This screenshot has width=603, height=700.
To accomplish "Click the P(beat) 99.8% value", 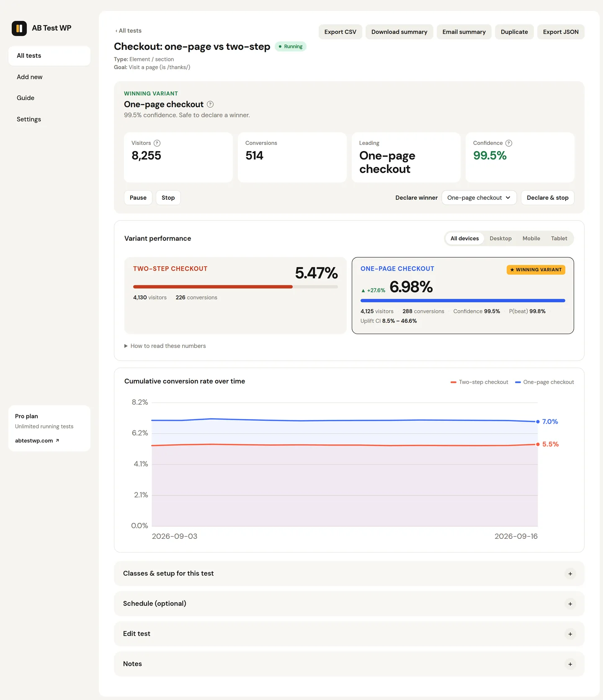I will click(x=527, y=311).
